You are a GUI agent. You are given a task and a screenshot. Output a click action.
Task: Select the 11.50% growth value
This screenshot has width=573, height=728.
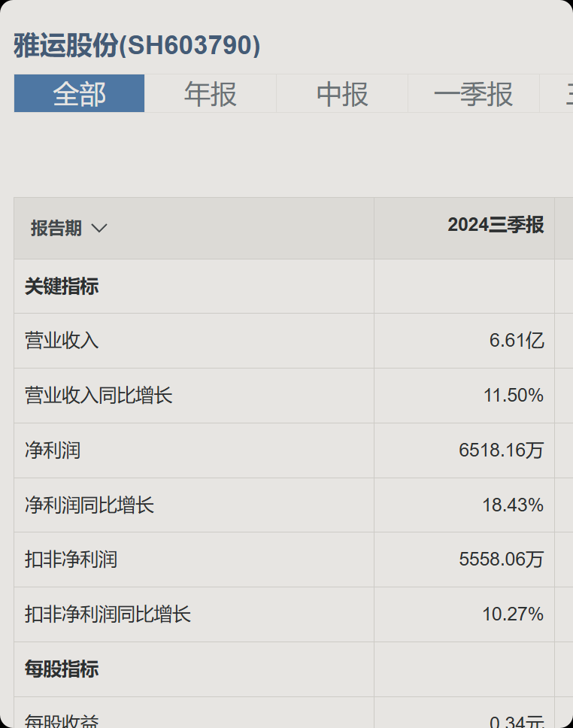pos(514,396)
